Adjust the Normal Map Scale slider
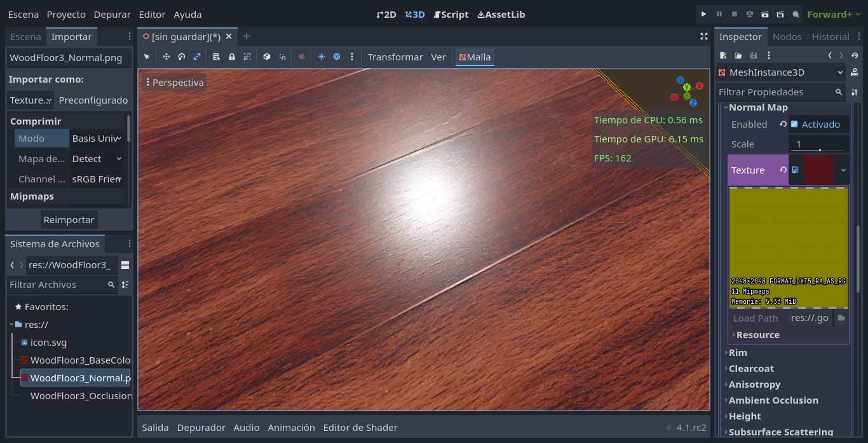The image size is (868, 443). point(819,144)
